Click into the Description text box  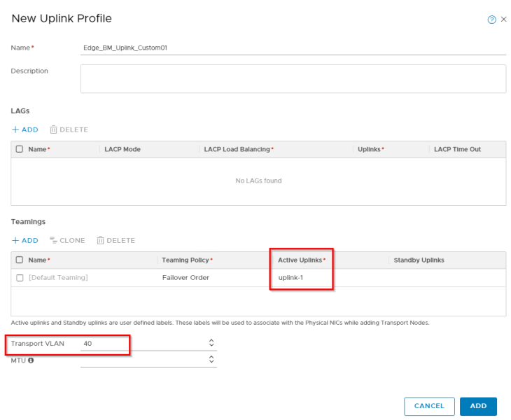[x=293, y=78]
